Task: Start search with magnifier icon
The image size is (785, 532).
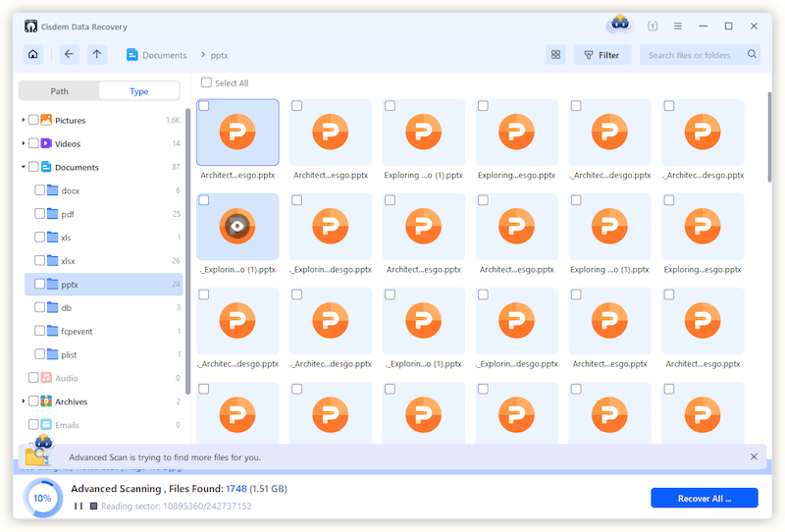Action: [x=752, y=54]
